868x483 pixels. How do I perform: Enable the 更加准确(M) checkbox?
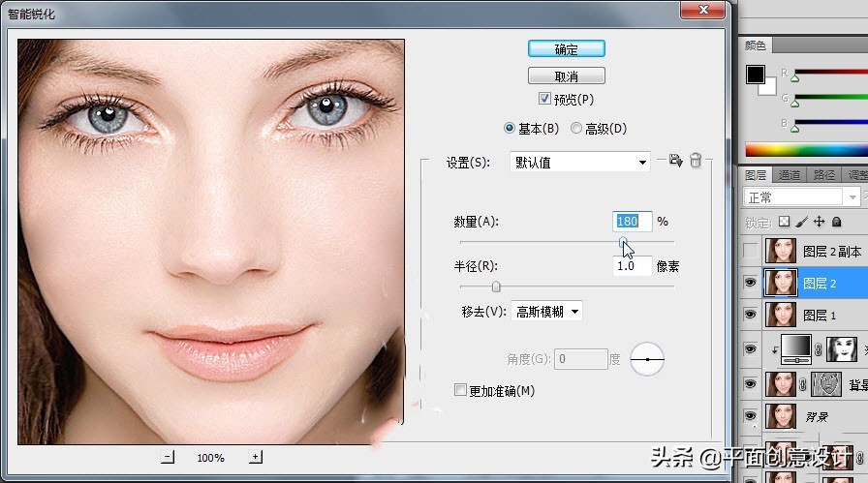point(460,390)
